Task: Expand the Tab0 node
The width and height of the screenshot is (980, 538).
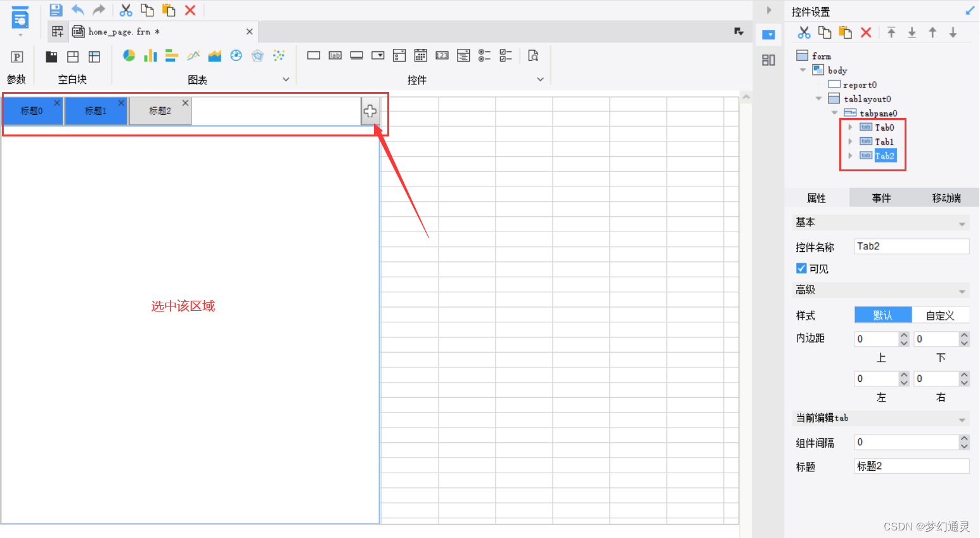Action: pos(851,128)
